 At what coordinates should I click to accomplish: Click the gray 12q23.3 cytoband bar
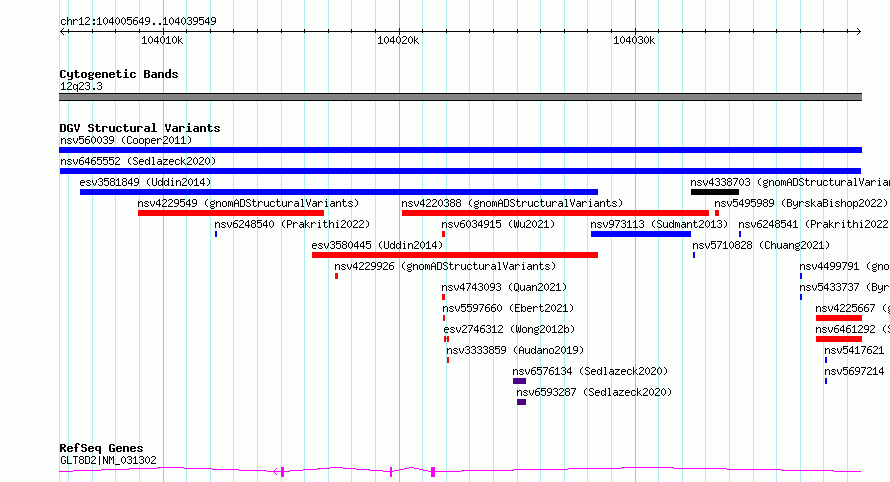click(460, 97)
